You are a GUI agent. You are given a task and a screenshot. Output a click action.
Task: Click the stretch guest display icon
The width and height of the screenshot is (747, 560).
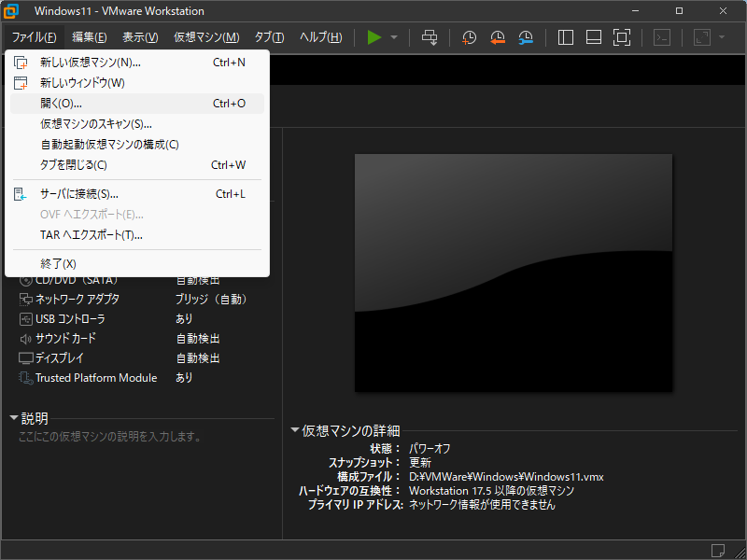[703, 37]
